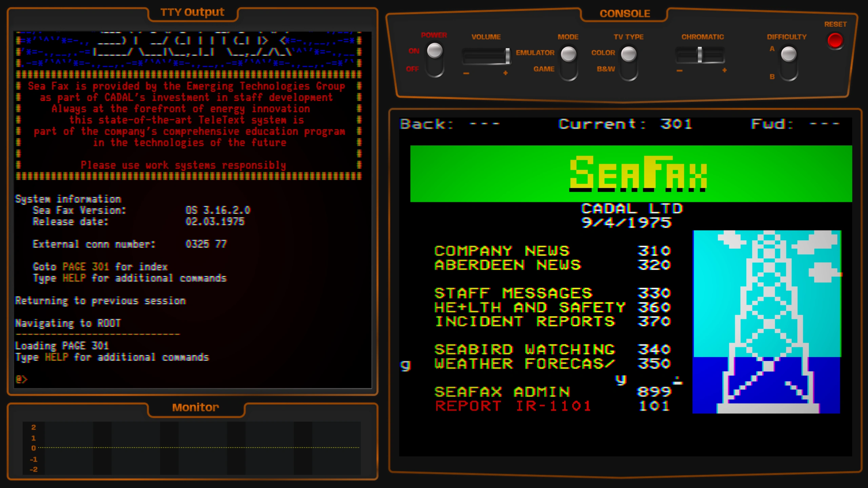Viewport: 868px width, 488px height.
Task: Click the volume plus icon
Action: [x=506, y=73]
